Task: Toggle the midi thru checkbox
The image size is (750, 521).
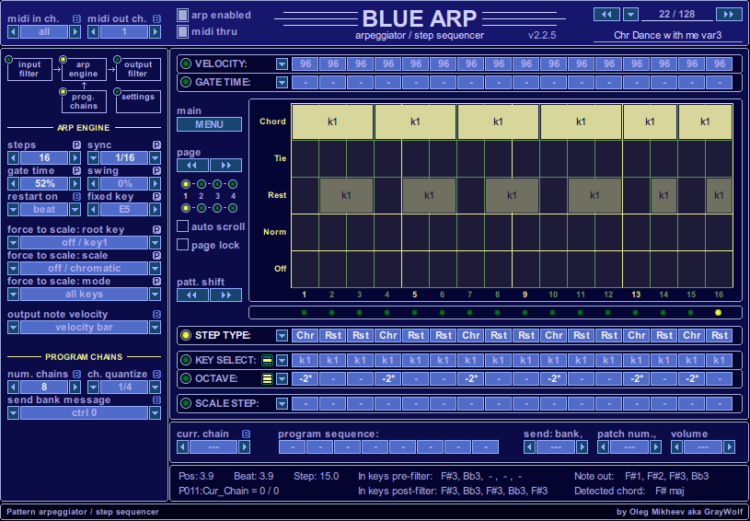Action: (x=183, y=32)
